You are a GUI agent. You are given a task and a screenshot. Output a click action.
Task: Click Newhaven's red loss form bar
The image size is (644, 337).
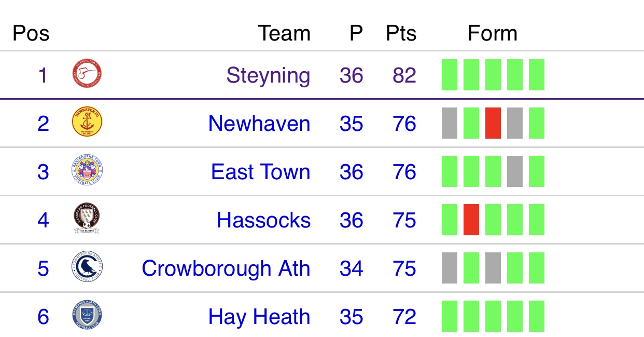(493, 123)
